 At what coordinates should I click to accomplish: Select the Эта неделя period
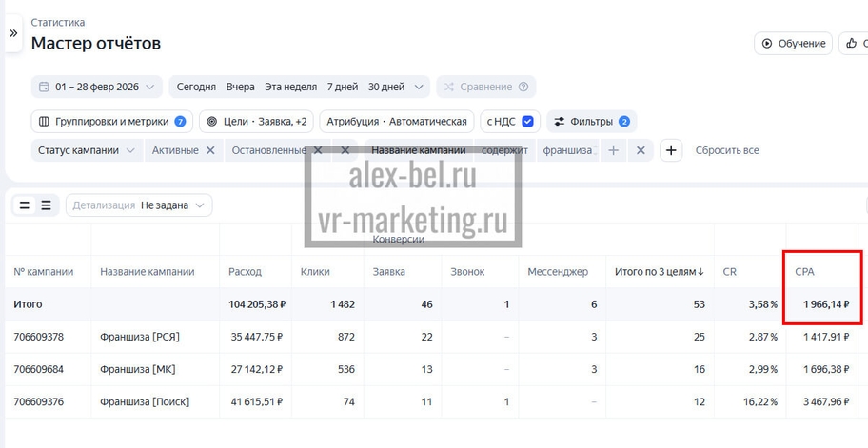pos(290,87)
